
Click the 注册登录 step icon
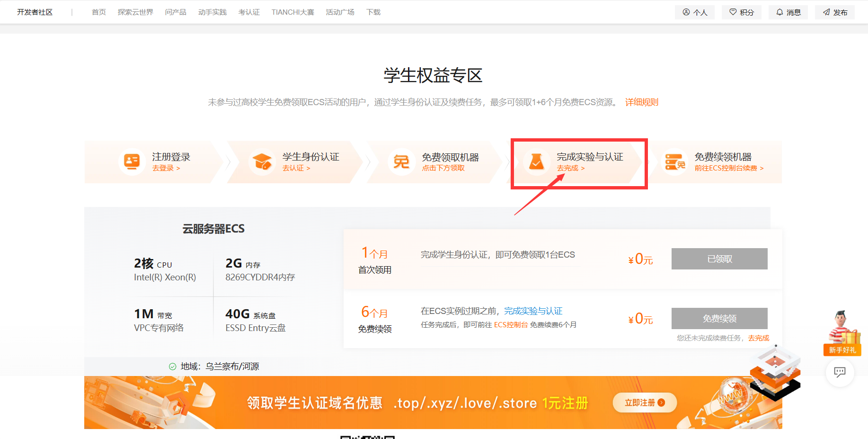pos(132,162)
